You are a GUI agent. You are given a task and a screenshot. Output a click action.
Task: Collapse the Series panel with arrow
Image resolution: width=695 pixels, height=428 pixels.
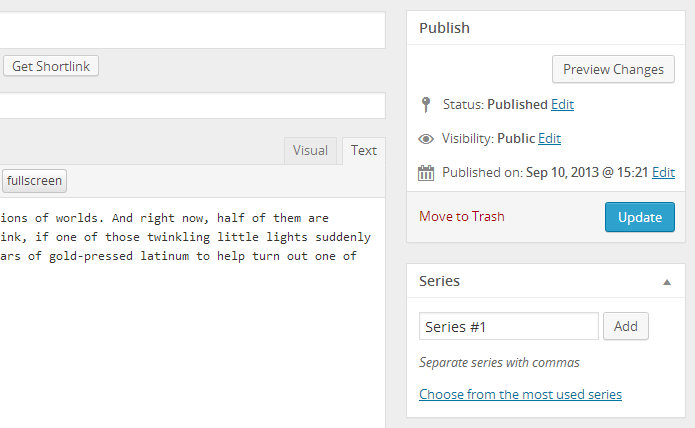click(x=667, y=282)
